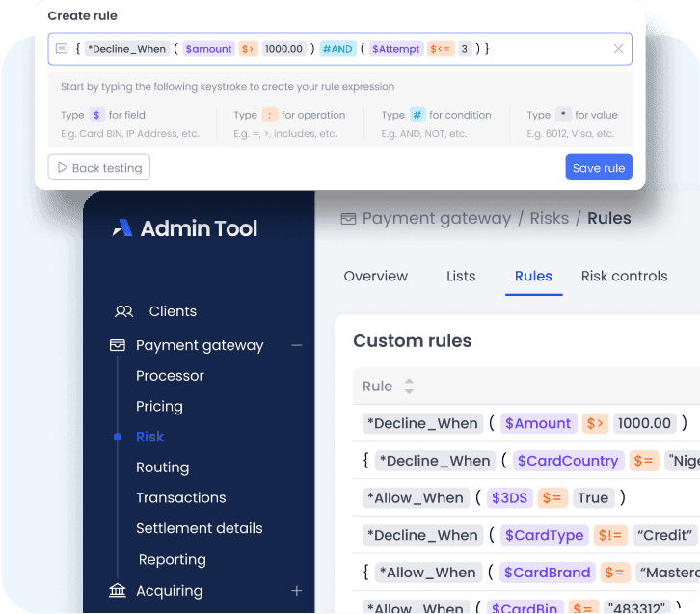Click the # keystroke hint for condition
Viewport: 700px width, 614px height.
coord(417,115)
